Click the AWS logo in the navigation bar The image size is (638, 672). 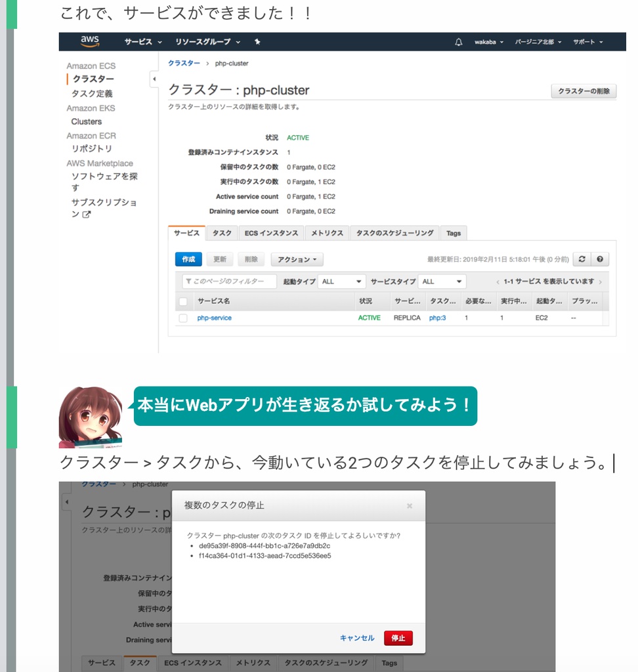[x=90, y=41]
